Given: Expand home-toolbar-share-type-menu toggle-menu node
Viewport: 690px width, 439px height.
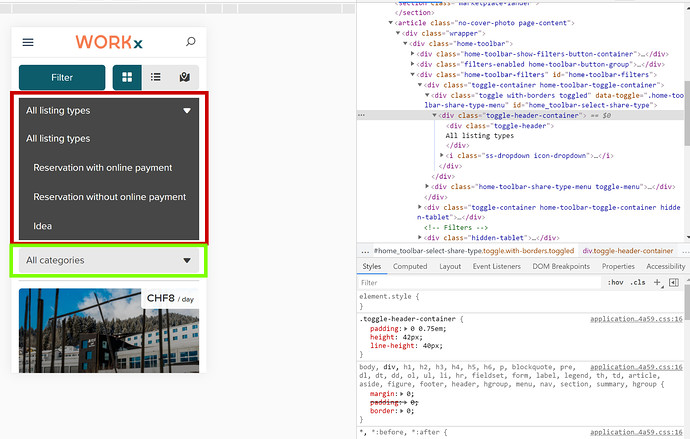Looking at the screenshot, I should click(x=427, y=187).
